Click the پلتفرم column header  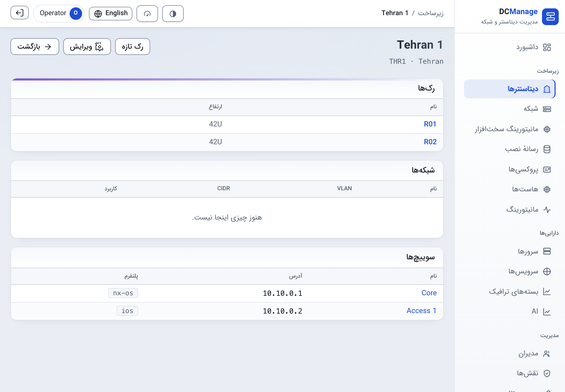[x=131, y=276]
